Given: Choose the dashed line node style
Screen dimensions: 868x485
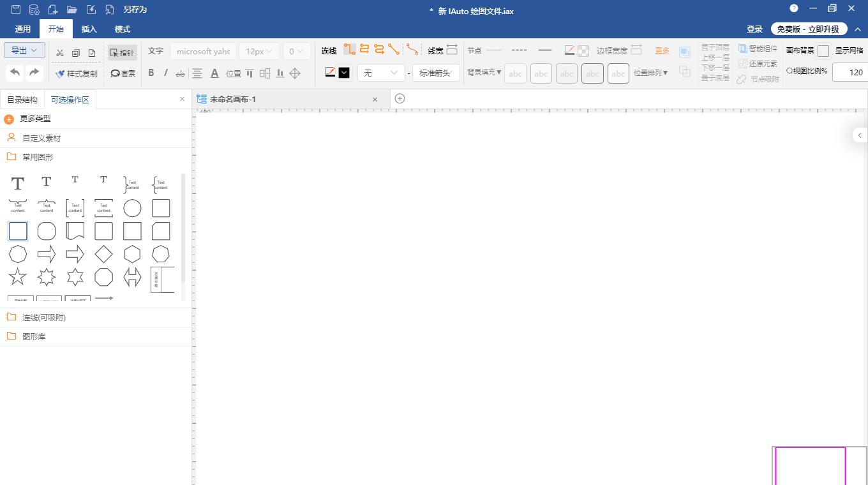Looking at the screenshot, I should click(x=519, y=50).
